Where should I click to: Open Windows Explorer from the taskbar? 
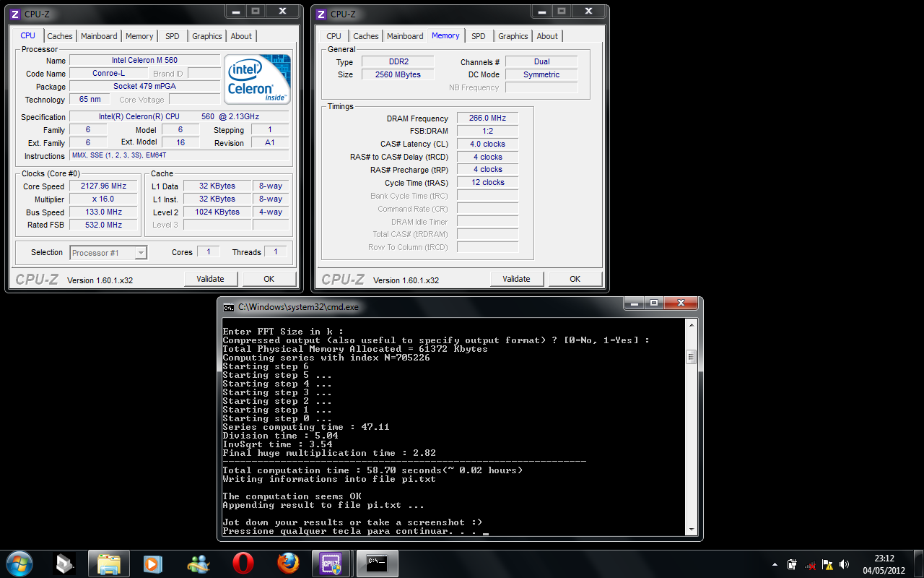(x=108, y=563)
